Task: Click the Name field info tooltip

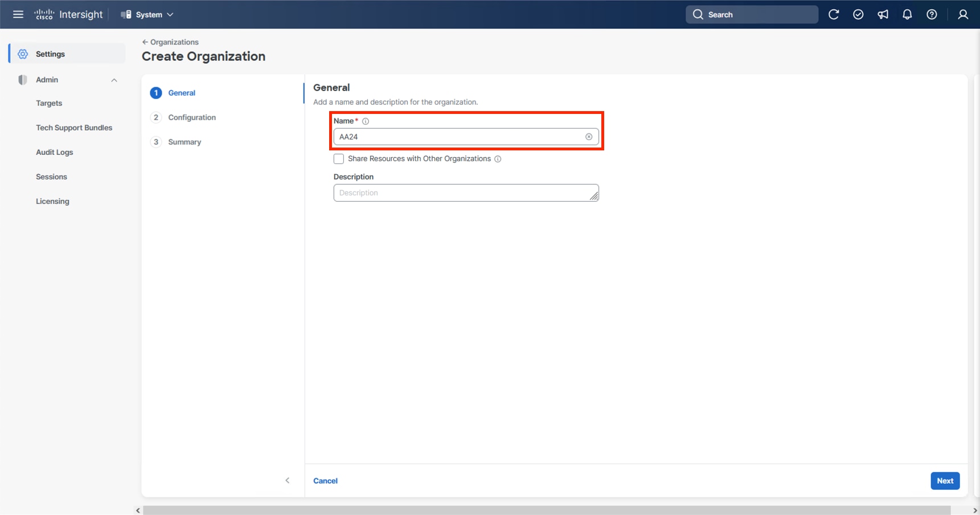Action: [365, 121]
